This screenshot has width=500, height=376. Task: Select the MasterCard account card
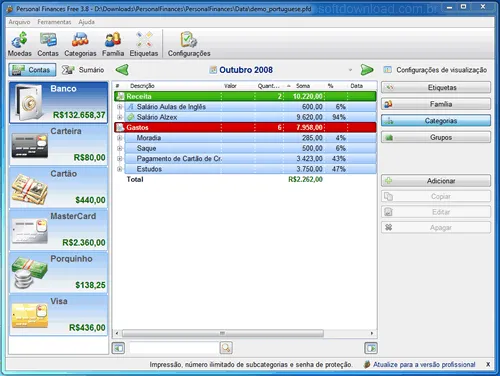59,230
